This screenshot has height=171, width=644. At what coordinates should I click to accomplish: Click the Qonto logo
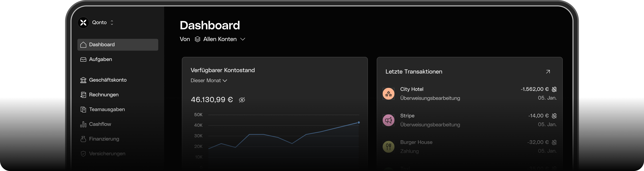point(83,22)
